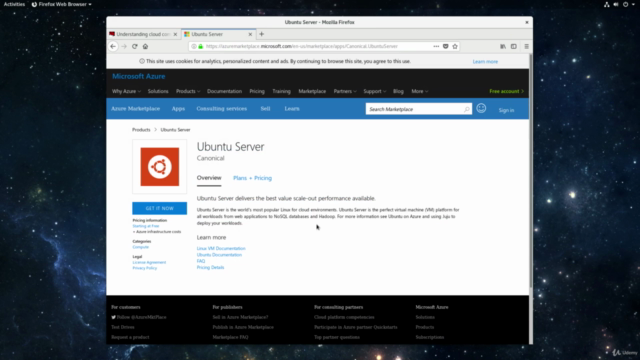Open the Documentation nav item

point(224,91)
